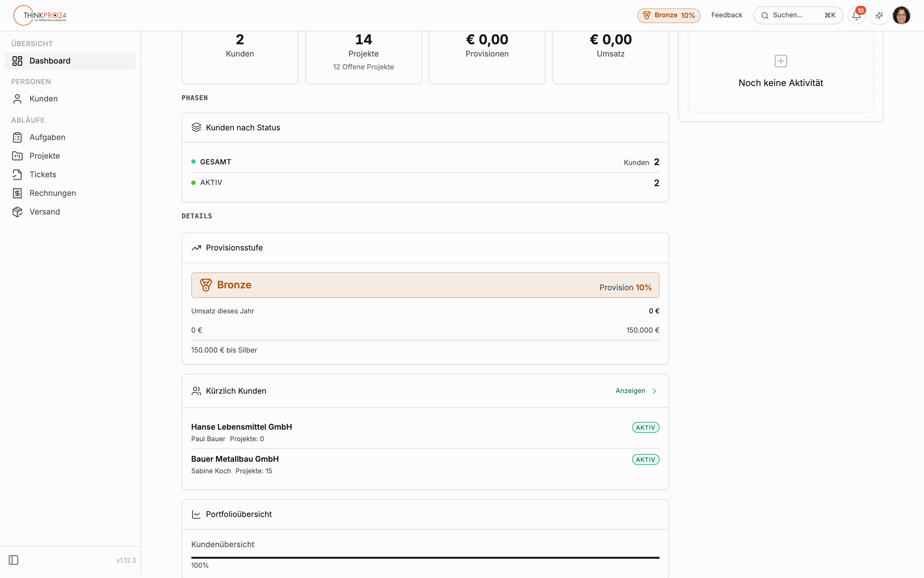The height and width of the screenshot is (578, 924).
Task: Click the medal icon in the header badge
Action: [646, 15]
